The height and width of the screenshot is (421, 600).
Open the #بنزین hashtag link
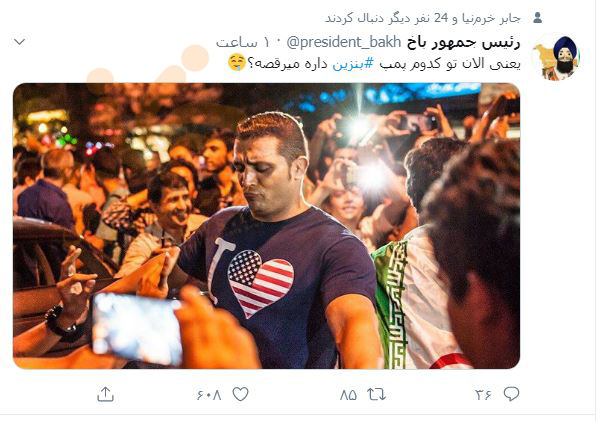[352, 64]
